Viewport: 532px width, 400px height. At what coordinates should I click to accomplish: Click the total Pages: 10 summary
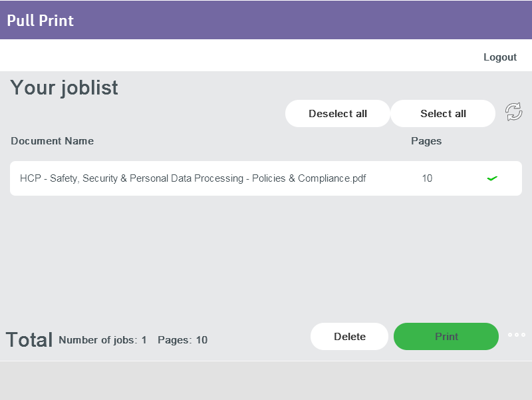click(182, 340)
